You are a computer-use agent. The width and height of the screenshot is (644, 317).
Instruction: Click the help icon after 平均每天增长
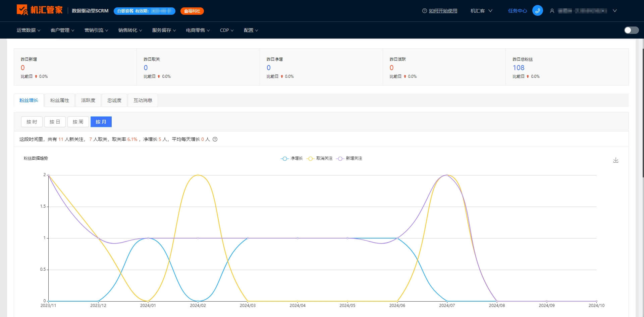coord(215,139)
